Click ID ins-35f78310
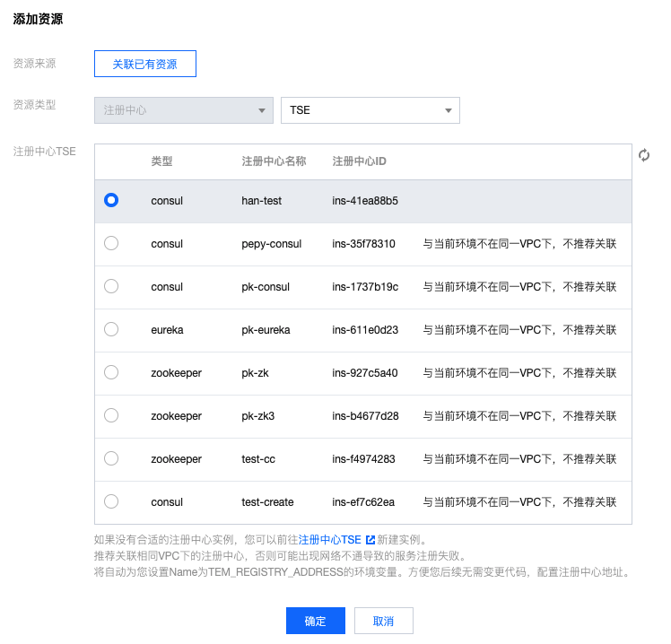The height and width of the screenshot is (644, 671). tap(363, 244)
